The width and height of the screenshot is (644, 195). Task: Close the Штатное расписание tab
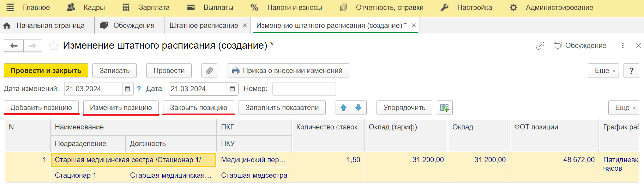(245, 25)
